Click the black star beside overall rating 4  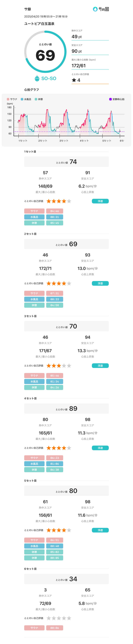(74, 80)
